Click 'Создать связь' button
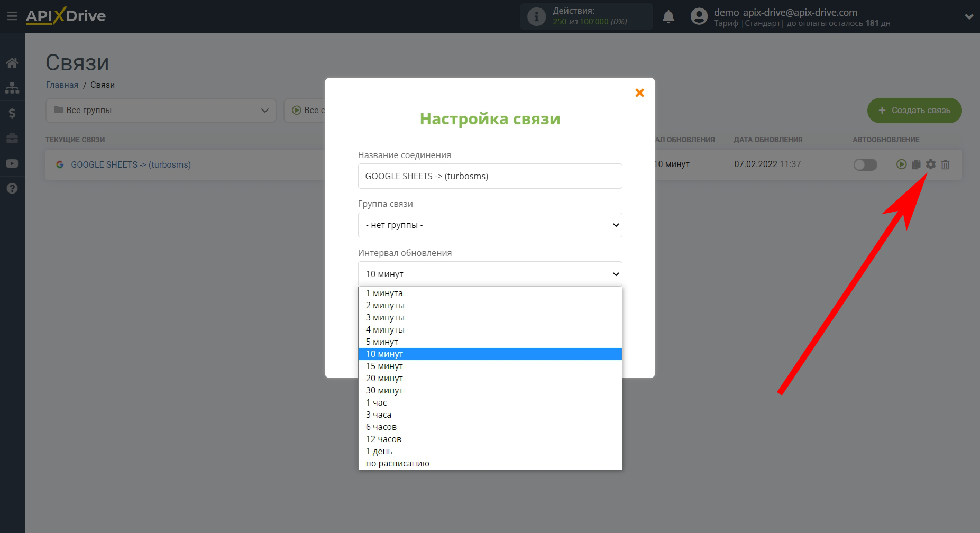 click(x=914, y=110)
